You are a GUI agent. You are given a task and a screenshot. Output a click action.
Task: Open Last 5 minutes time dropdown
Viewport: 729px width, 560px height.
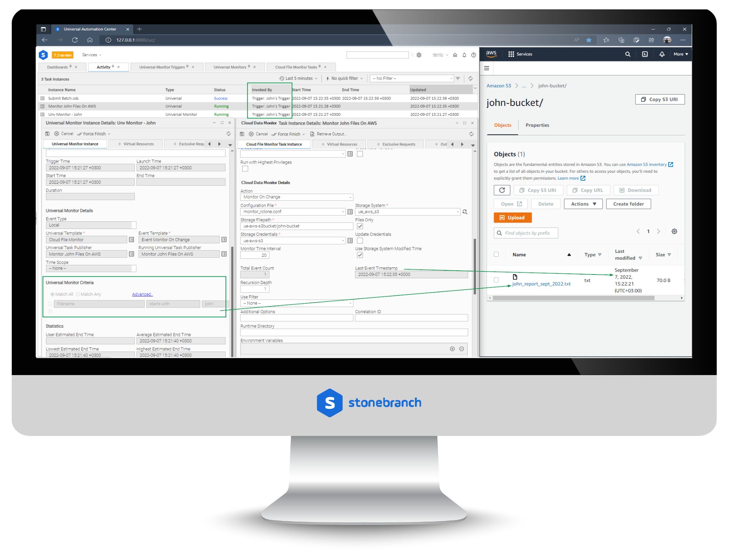pyautogui.click(x=298, y=79)
